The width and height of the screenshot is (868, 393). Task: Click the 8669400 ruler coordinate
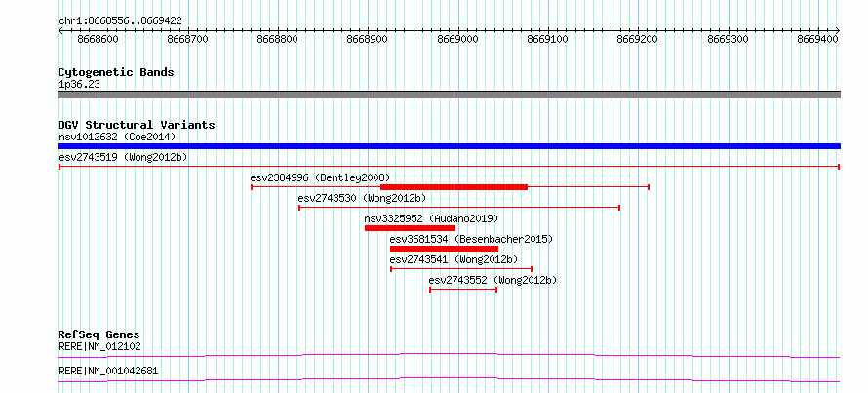(x=817, y=39)
